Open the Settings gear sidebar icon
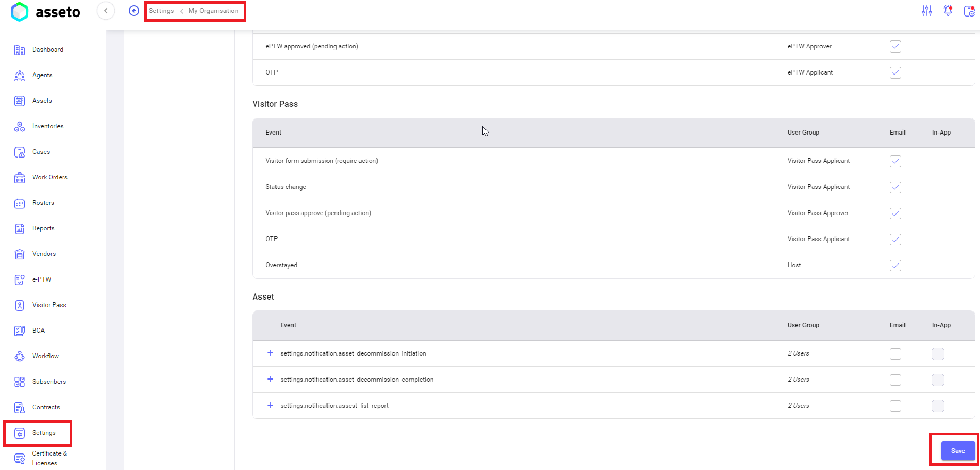This screenshot has width=980, height=470. [x=20, y=433]
